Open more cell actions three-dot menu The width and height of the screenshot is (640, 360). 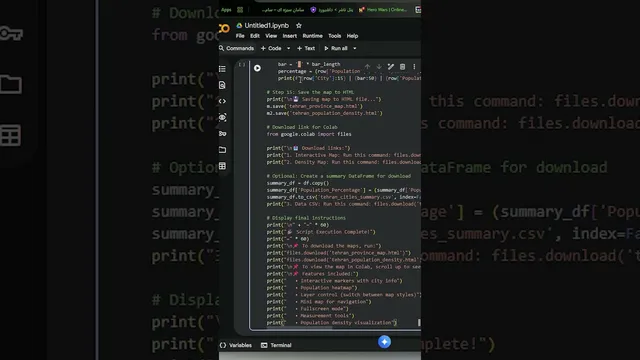(414, 67)
